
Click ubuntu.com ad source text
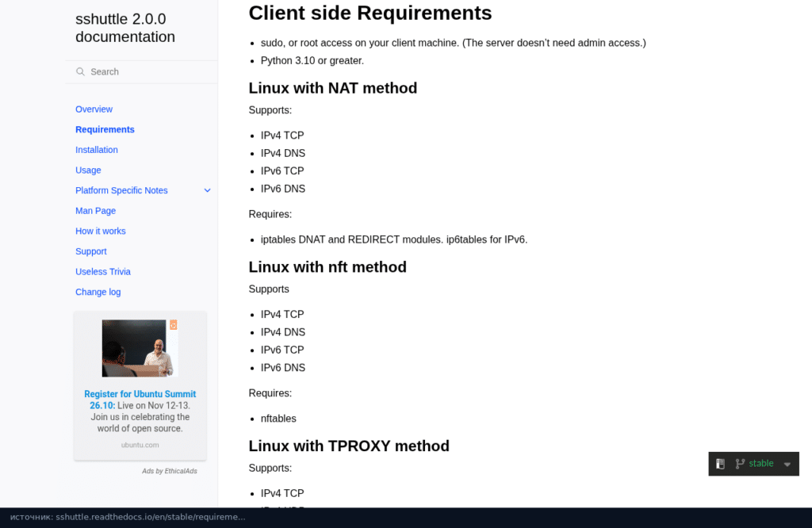pos(140,445)
